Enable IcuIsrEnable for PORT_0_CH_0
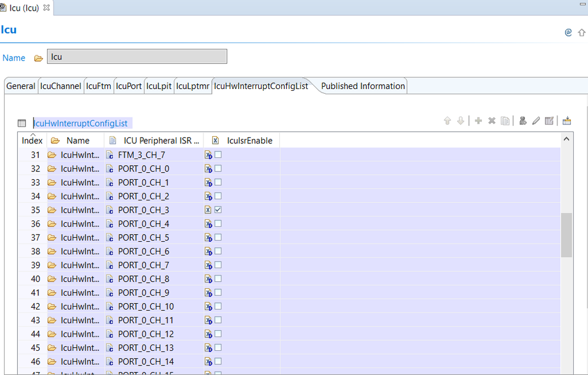The height and width of the screenshot is (375, 588). tap(218, 168)
